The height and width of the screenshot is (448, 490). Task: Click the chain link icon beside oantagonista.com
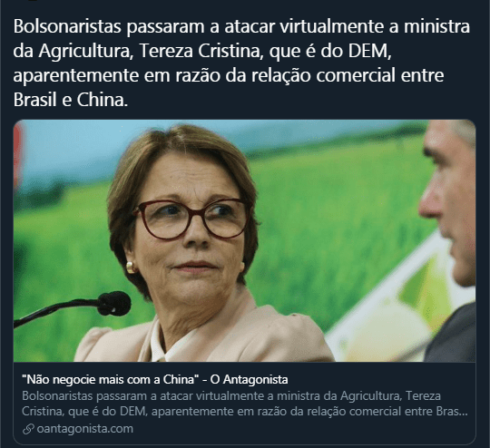(28, 429)
